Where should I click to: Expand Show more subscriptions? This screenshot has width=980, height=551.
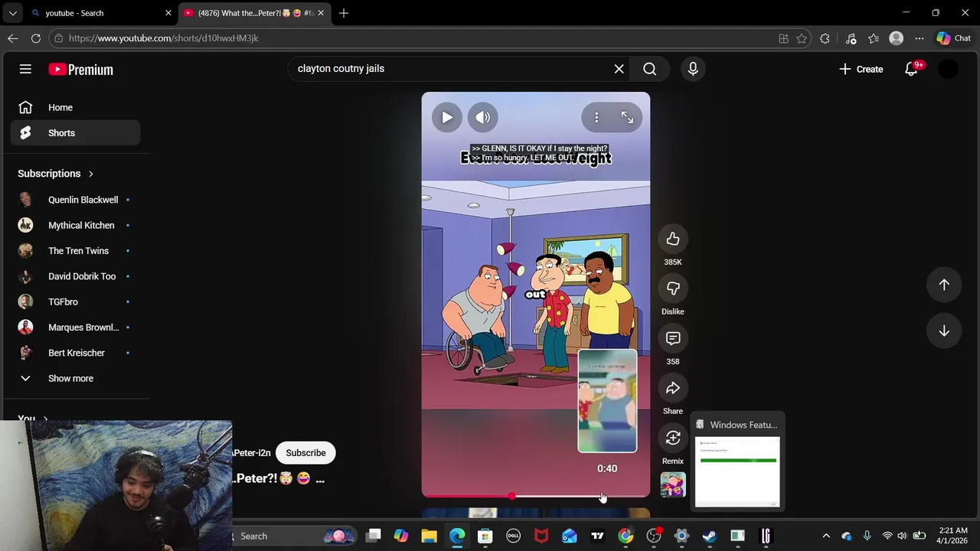point(75,378)
